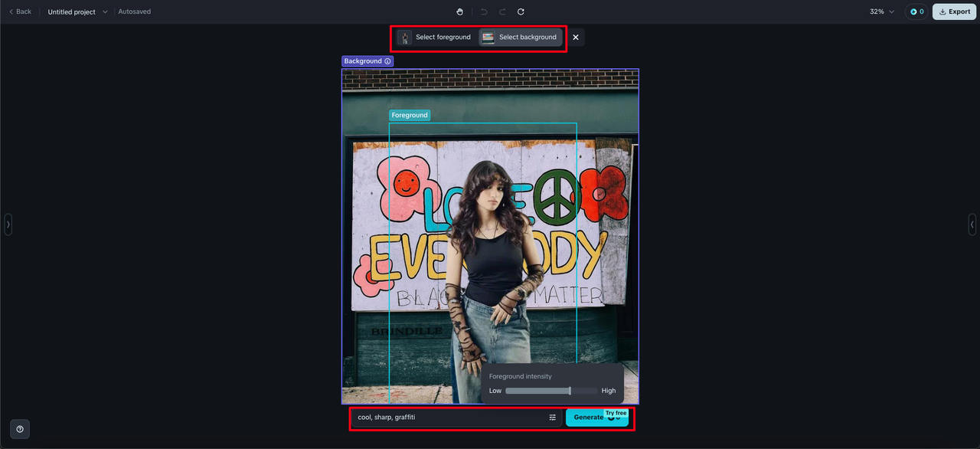Select the hand pan tool
Viewport: 980px width, 449px height.
[459, 11]
